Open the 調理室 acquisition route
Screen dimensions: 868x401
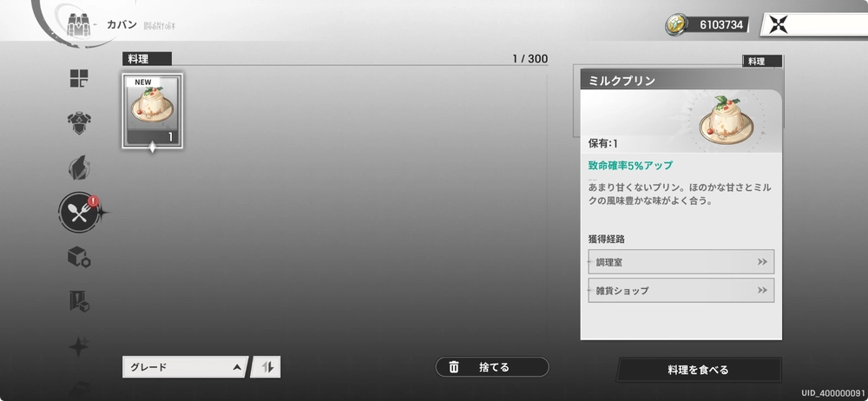[681, 262]
